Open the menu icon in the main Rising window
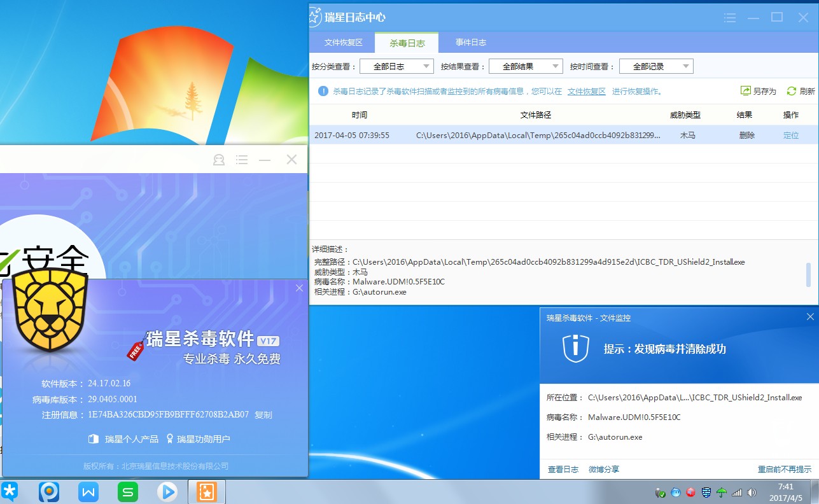The height and width of the screenshot is (504, 819). pos(242,160)
